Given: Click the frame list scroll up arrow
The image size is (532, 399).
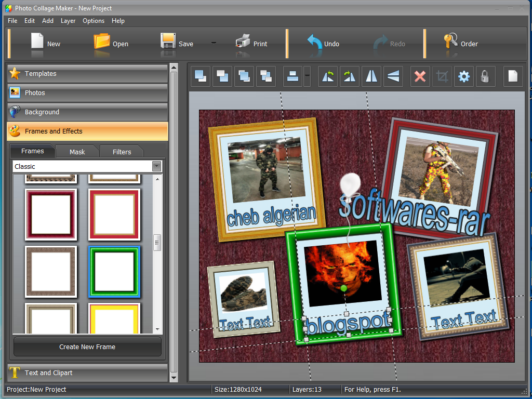Looking at the screenshot, I should click(x=157, y=179).
